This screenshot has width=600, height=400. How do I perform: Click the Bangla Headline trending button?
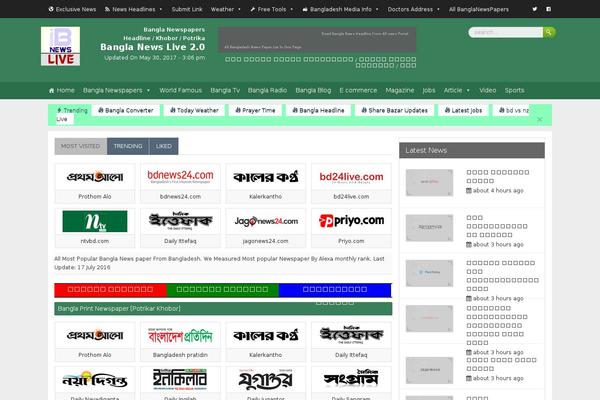pyautogui.click(x=318, y=110)
